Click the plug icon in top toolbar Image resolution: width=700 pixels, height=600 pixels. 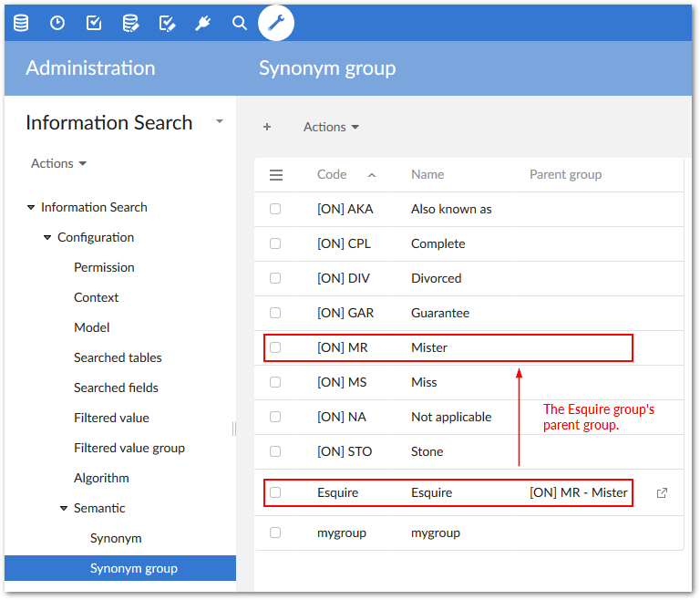point(203,23)
